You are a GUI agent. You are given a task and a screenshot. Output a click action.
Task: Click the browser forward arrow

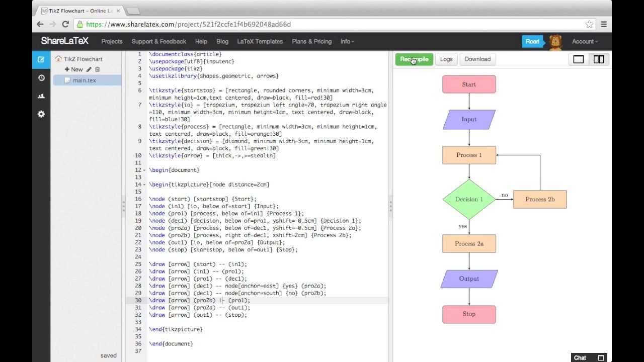coord(53,24)
